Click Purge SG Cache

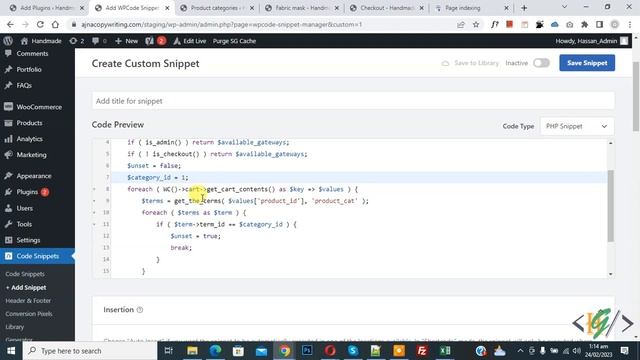[x=234, y=41]
